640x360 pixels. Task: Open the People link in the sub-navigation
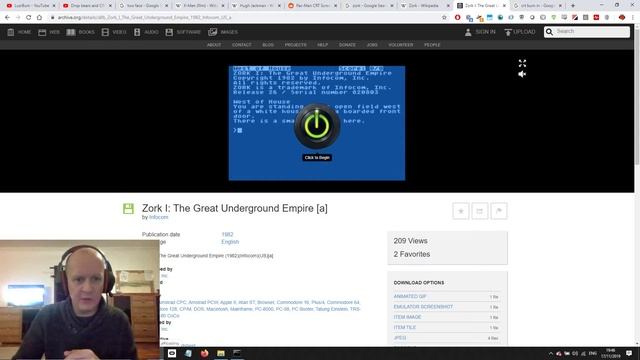[x=432, y=45]
